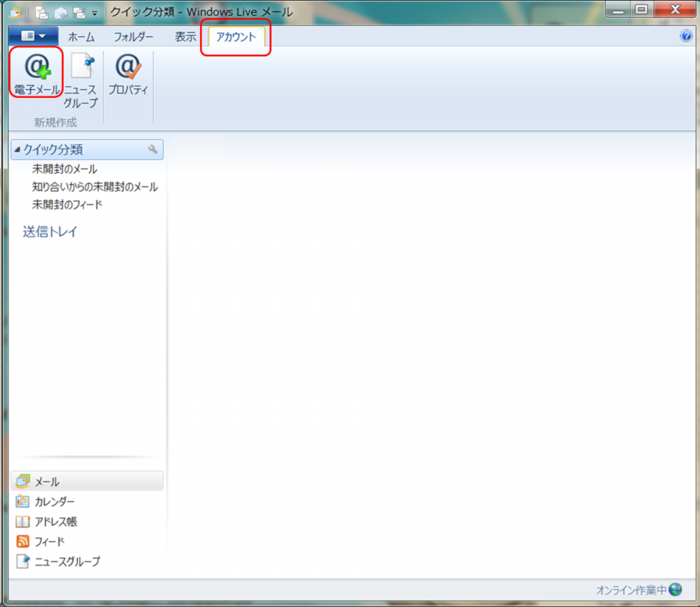This screenshot has height=607, width=700.
Task: Click the 電子メール add account icon
Action: pyautogui.click(x=37, y=67)
